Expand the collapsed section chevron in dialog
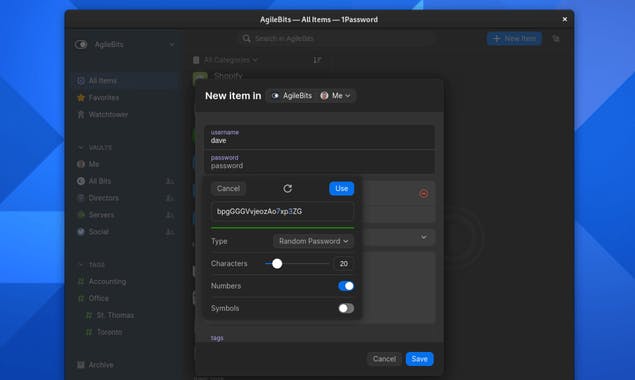635x380 pixels. click(424, 237)
